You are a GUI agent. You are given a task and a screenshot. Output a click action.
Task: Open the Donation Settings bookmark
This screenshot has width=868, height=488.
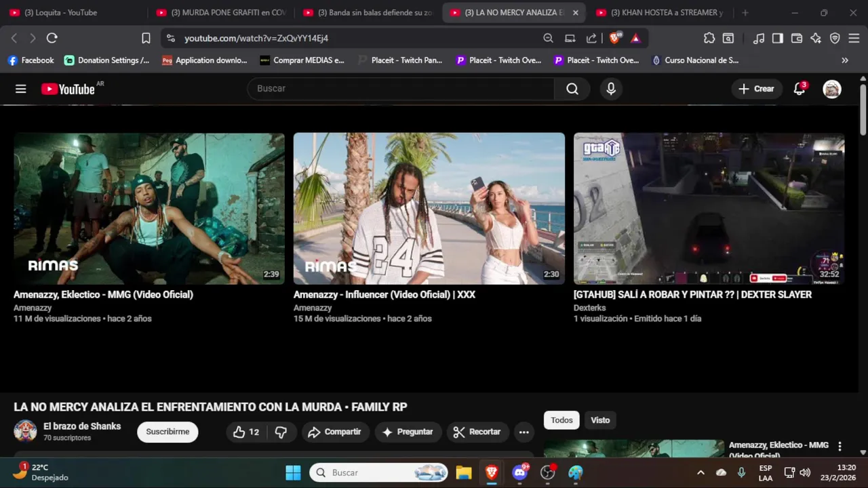[x=107, y=60]
